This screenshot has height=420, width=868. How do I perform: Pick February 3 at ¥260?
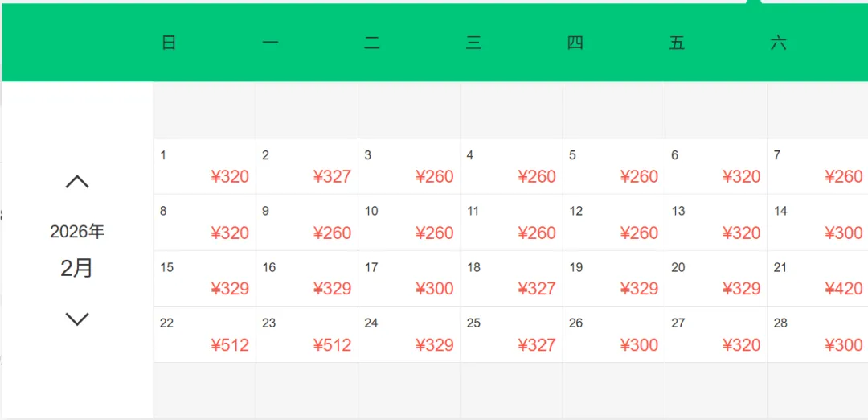click(x=409, y=167)
